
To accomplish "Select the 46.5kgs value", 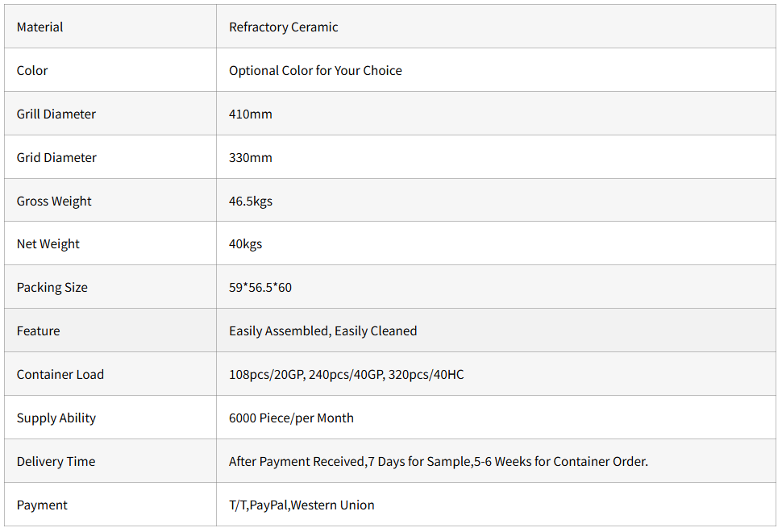I will click(x=251, y=202).
